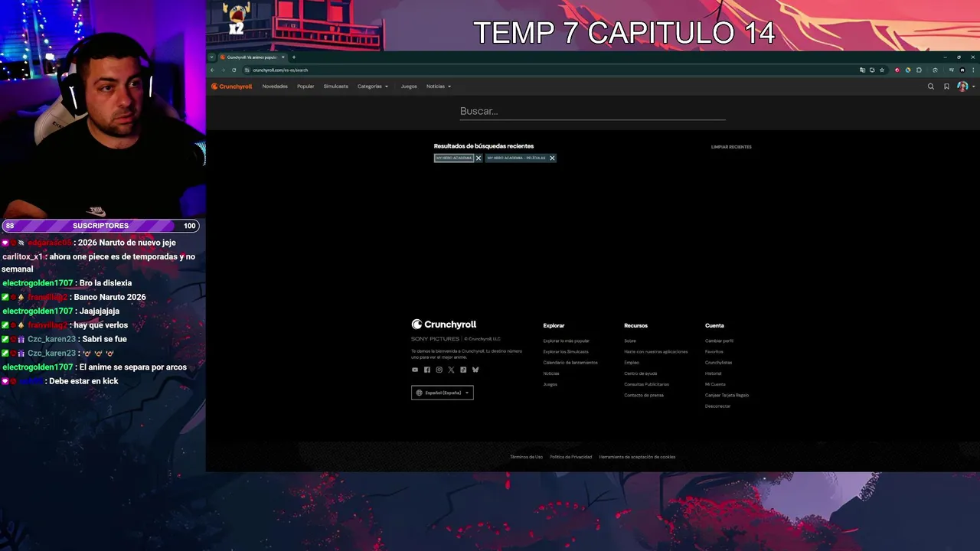This screenshot has width=980, height=551.
Task: Open the Crunchylistas footer link
Action: coord(719,363)
